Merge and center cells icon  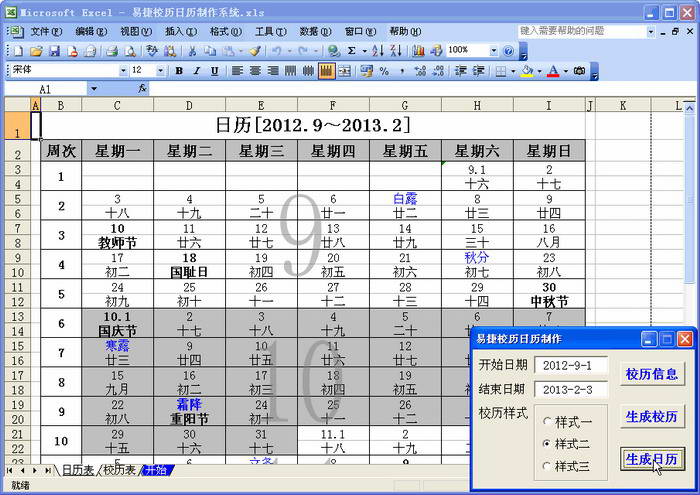point(344,71)
